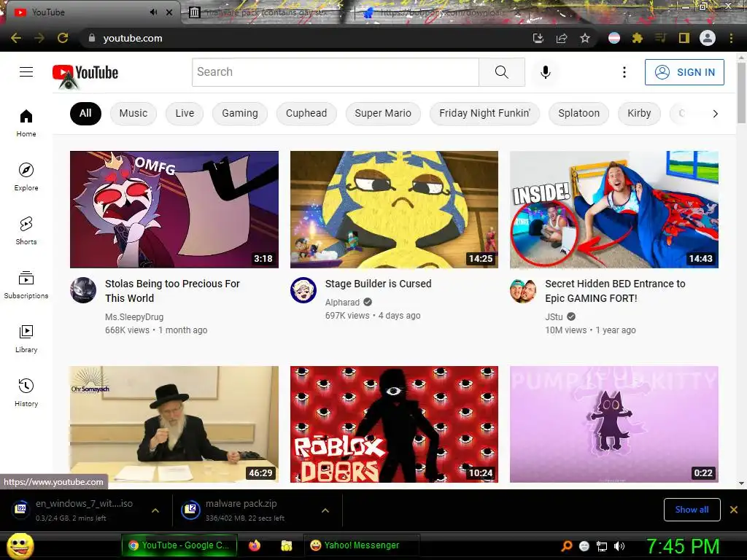Click the media control toolbar icon
Viewport: 747px width, 560px height.
coord(660,38)
